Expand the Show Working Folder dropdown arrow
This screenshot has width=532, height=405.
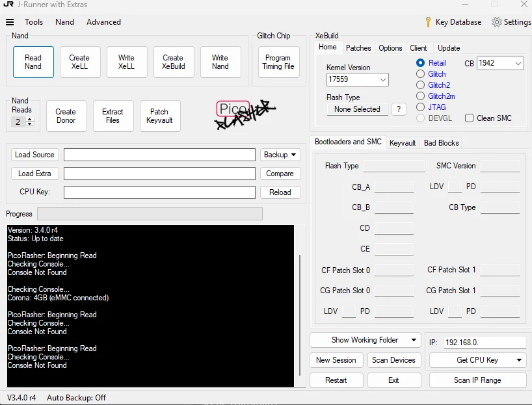click(x=414, y=340)
